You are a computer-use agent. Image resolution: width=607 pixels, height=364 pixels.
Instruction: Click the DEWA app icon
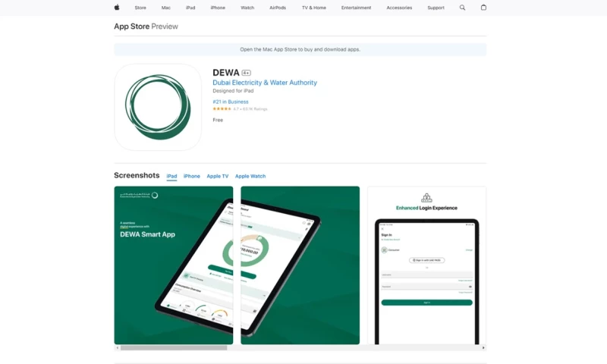pyautogui.click(x=158, y=107)
